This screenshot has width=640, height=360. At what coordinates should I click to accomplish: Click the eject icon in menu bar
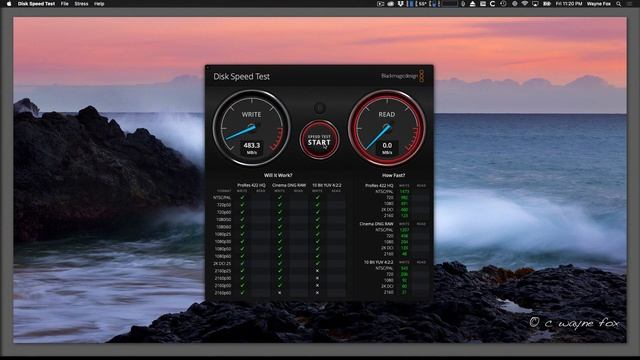click(472, 4)
